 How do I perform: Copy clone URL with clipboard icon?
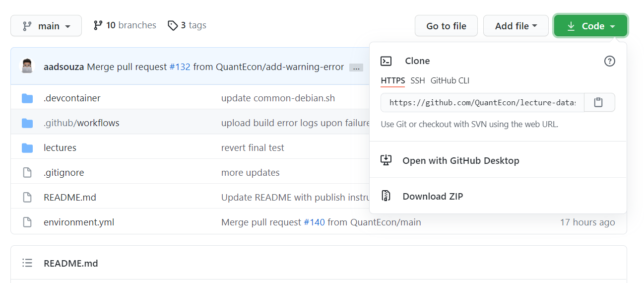(599, 102)
